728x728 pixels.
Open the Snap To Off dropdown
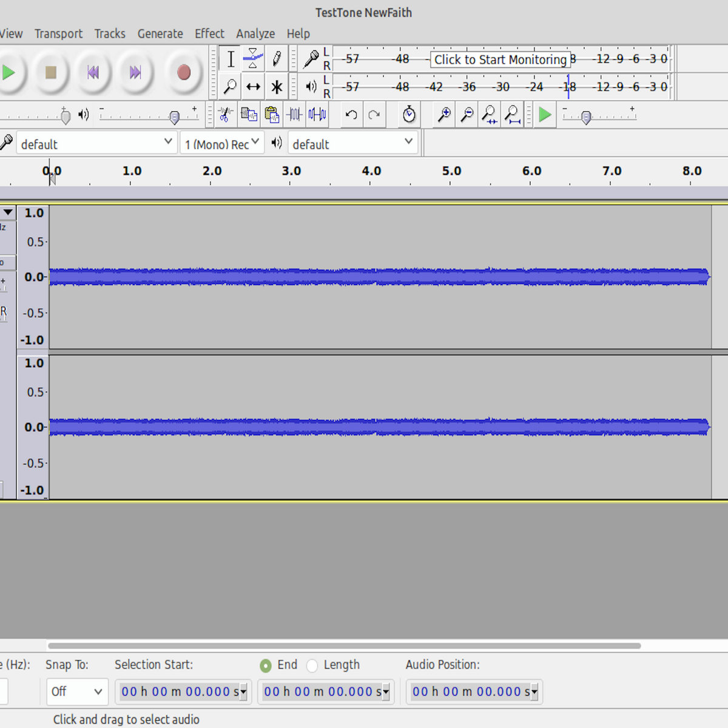(x=77, y=692)
